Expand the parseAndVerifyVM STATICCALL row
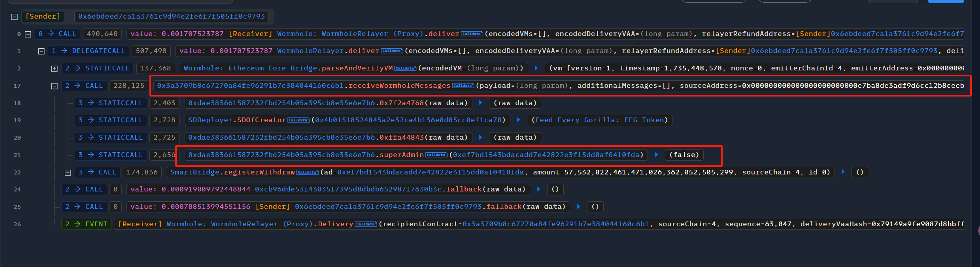Image resolution: width=980 pixels, height=267 pixels. [x=55, y=68]
